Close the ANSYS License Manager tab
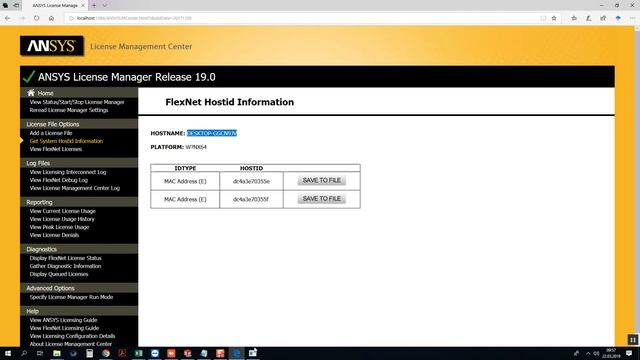 click(x=83, y=5)
